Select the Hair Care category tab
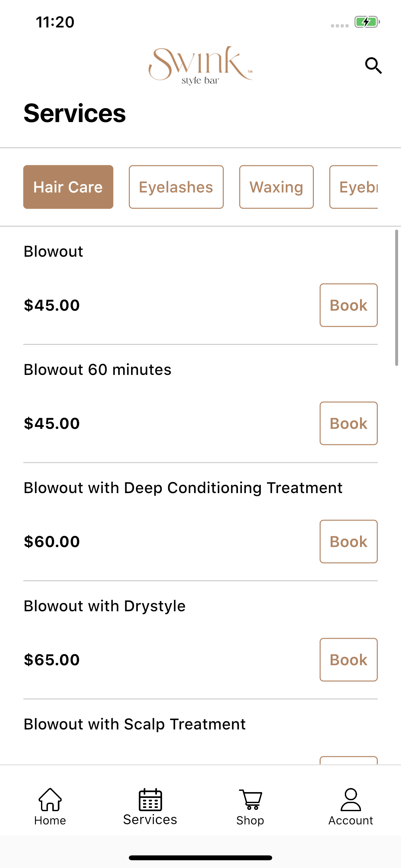401x868 pixels. point(68,187)
